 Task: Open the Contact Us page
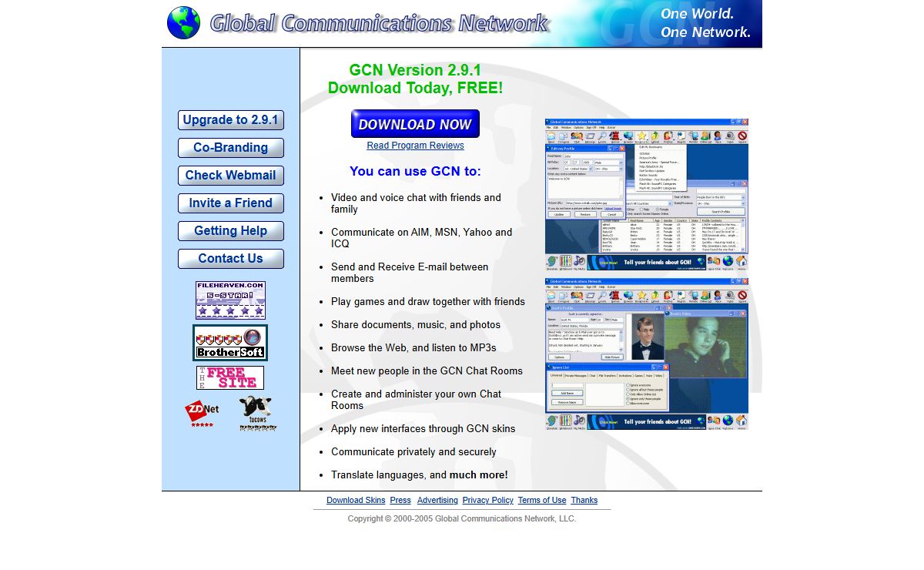[231, 259]
